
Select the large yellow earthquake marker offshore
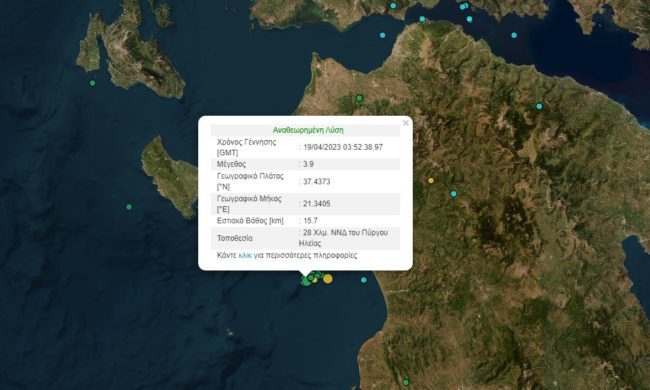pyautogui.click(x=327, y=279)
